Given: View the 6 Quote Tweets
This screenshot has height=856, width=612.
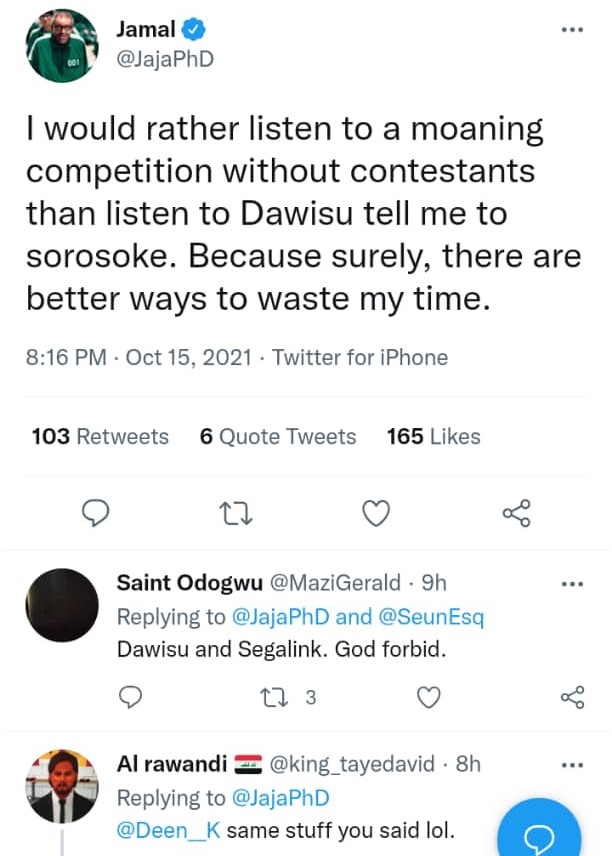Looking at the screenshot, I should click(278, 437).
